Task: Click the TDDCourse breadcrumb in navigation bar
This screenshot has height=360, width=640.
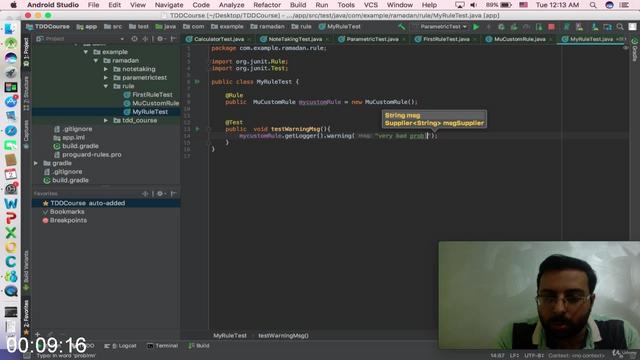Action: point(48,27)
